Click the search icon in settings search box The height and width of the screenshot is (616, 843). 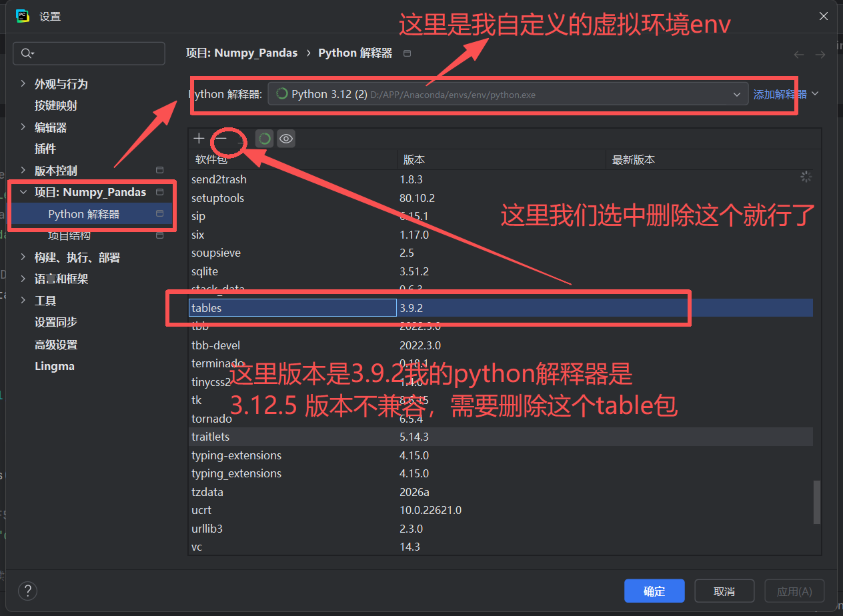pyautogui.click(x=27, y=53)
